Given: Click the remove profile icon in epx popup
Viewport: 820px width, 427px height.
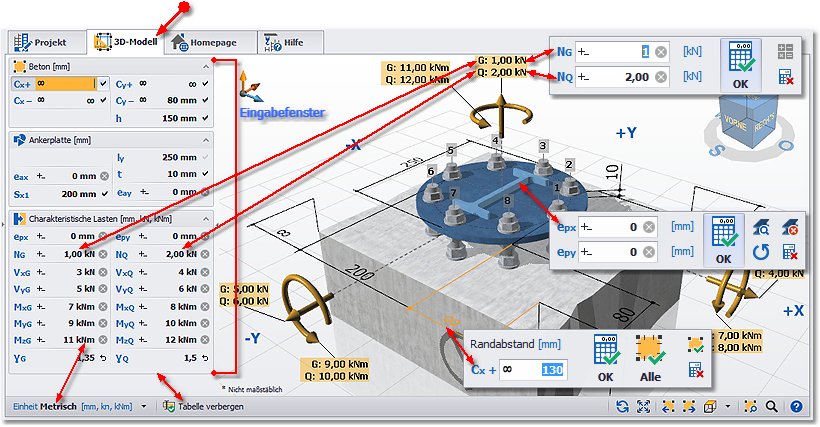Looking at the screenshot, I should [790, 227].
